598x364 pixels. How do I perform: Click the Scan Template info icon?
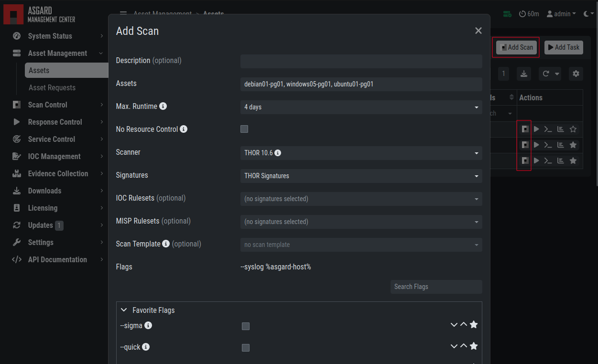click(x=166, y=244)
